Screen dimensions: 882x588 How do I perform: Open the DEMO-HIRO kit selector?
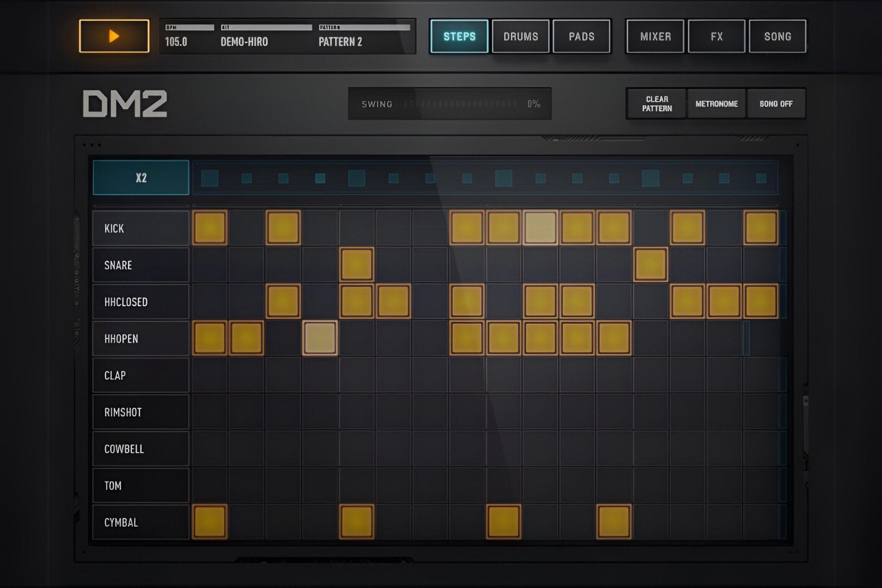[243, 42]
